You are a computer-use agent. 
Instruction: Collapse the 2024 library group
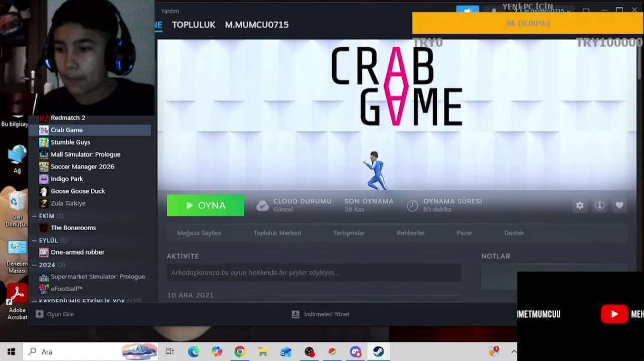[x=34, y=265]
